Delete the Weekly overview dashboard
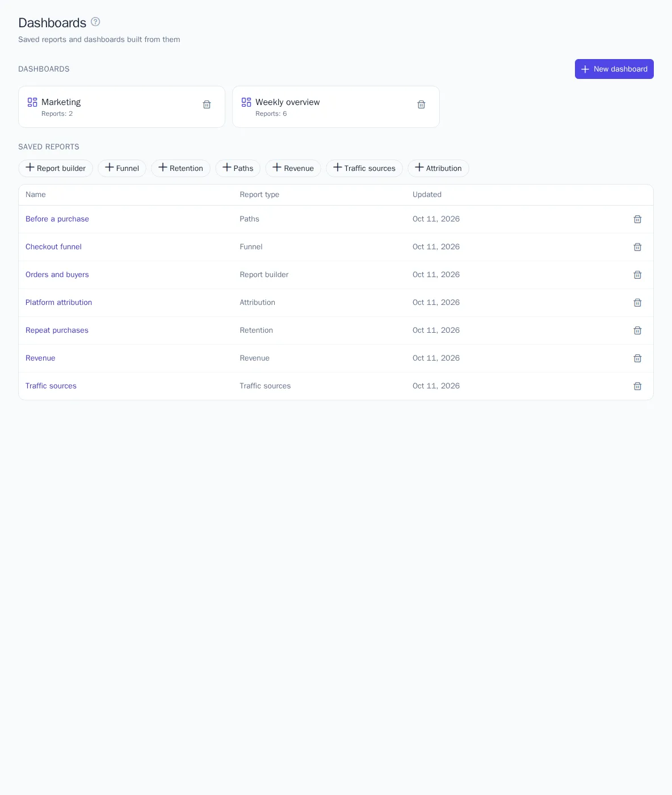 (x=421, y=104)
